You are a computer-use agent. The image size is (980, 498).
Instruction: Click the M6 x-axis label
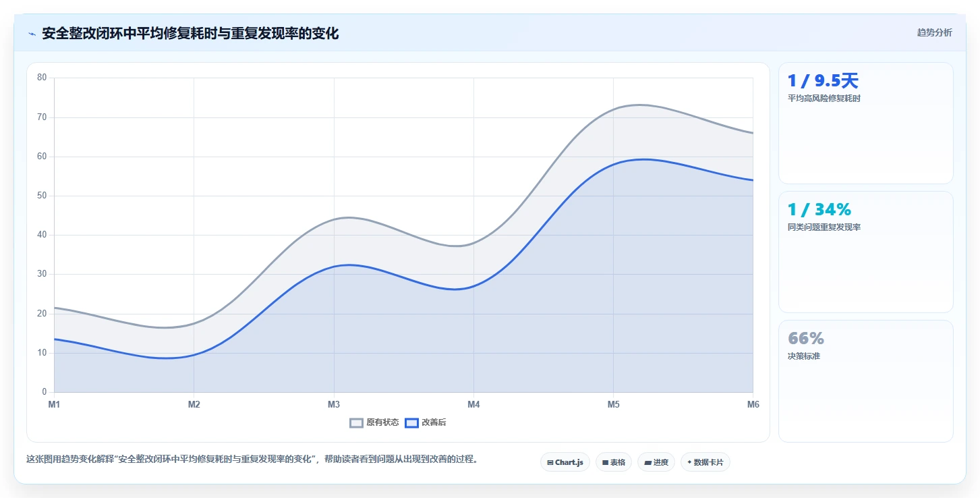[x=753, y=404]
